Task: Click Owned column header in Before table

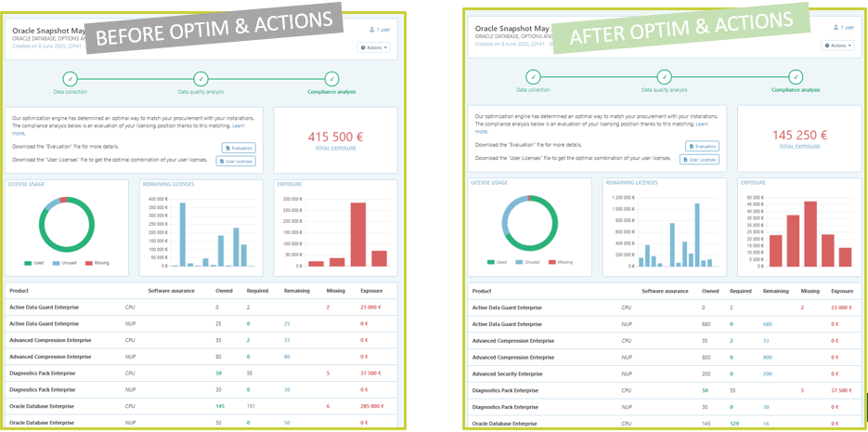Action: 224,291
